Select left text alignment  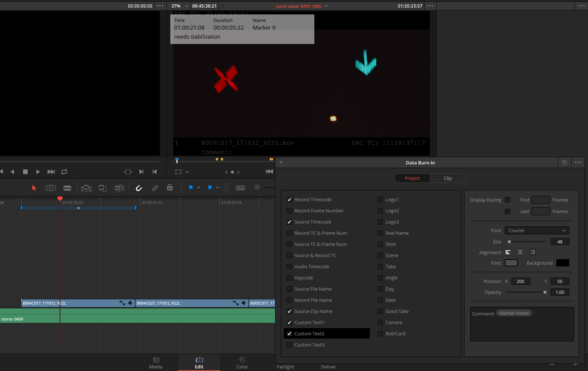508,252
